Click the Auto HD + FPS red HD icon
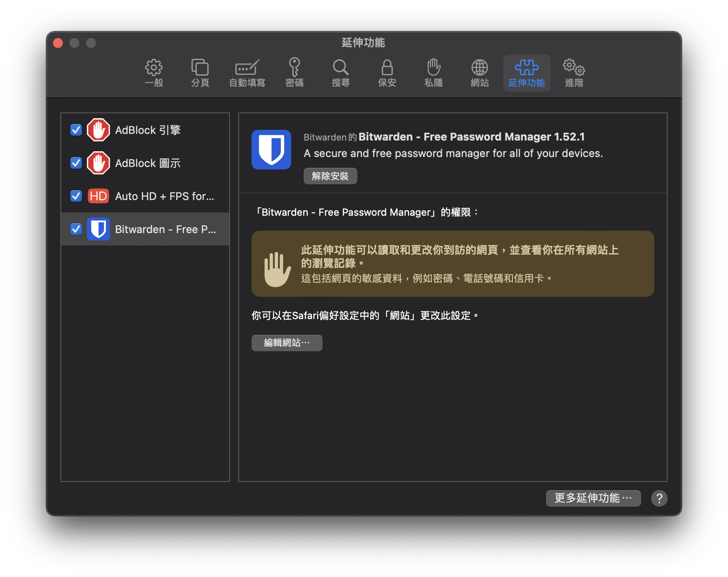 pyautogui.click(x=98, y=196)
